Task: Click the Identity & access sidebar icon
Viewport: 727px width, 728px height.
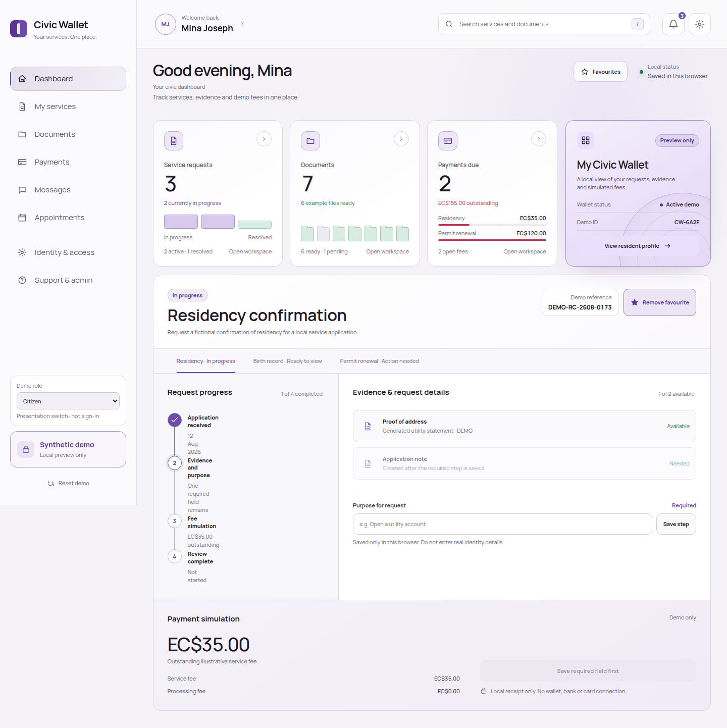Action: pyautogui.click(x=22, y=252)
